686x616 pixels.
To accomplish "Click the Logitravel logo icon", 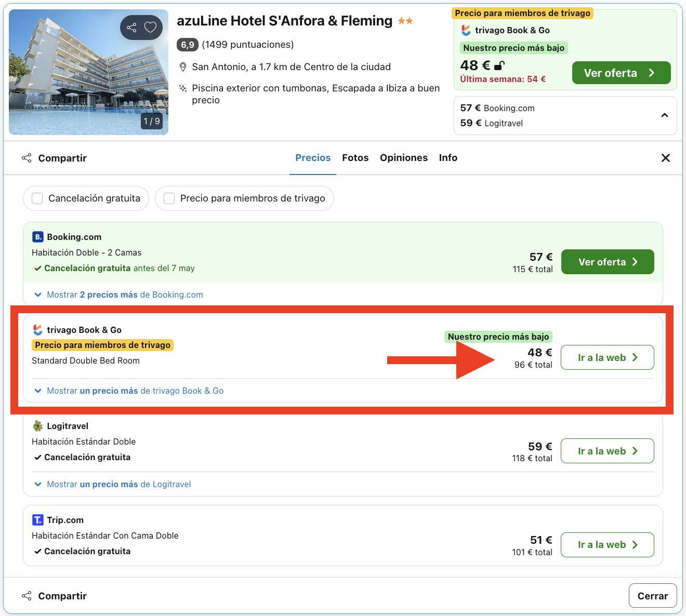I will (x=37, y=425).
